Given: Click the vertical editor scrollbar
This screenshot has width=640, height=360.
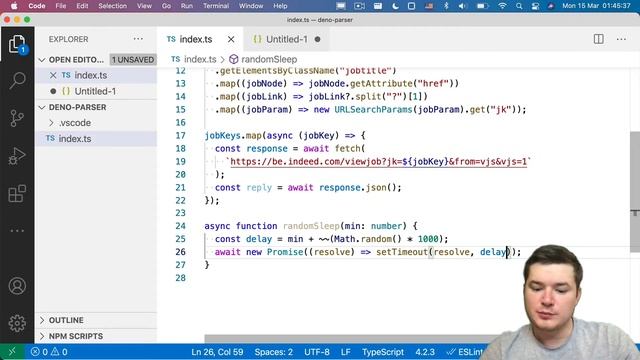Looking at the screenshot, I should pyautogui.click(x=635, y=192).
